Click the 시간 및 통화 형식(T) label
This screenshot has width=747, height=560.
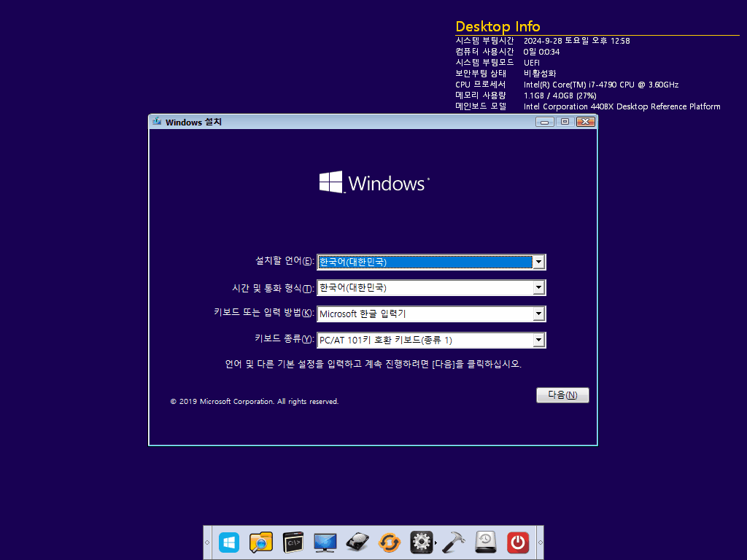(x=273, y=288)
